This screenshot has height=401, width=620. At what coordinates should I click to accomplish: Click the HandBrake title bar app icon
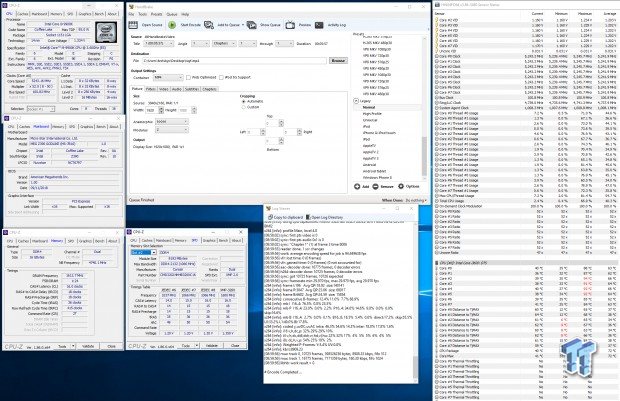click(x=132, y=7)
